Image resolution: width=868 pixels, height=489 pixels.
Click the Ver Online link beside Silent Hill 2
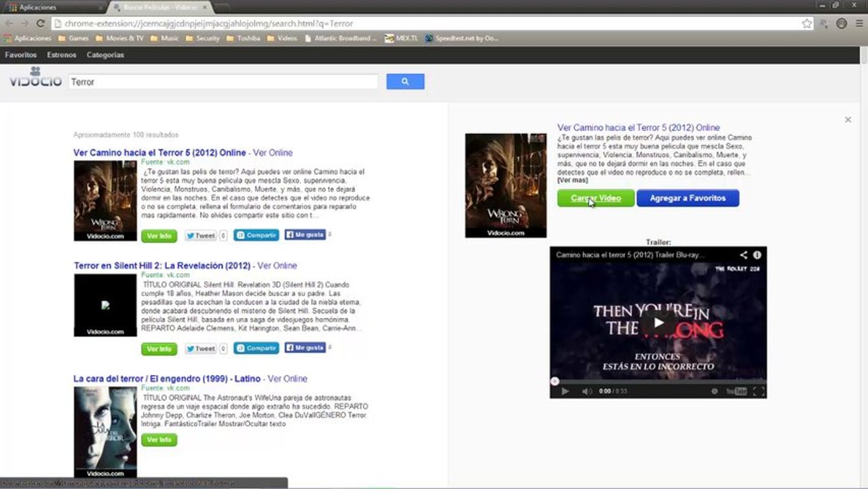pyautogui.click(x=277, y=266)
